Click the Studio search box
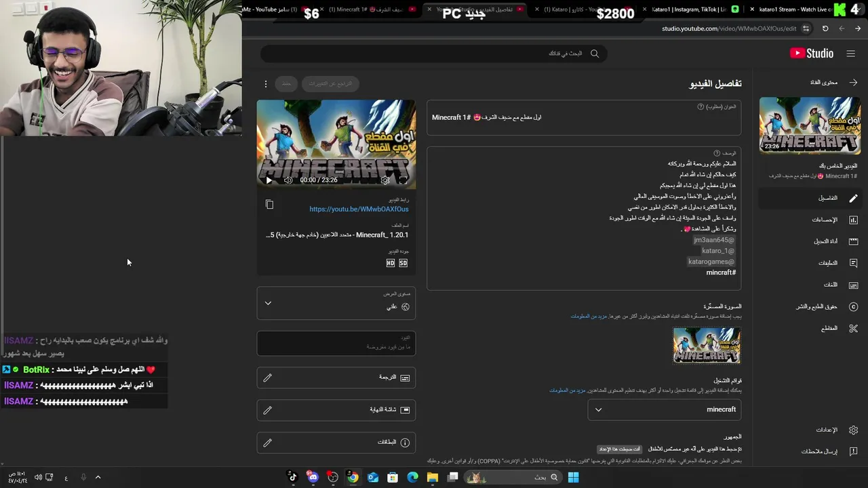The width and height of the screenshot is (868, 488). pyautogui.click(x=434, y=54)
